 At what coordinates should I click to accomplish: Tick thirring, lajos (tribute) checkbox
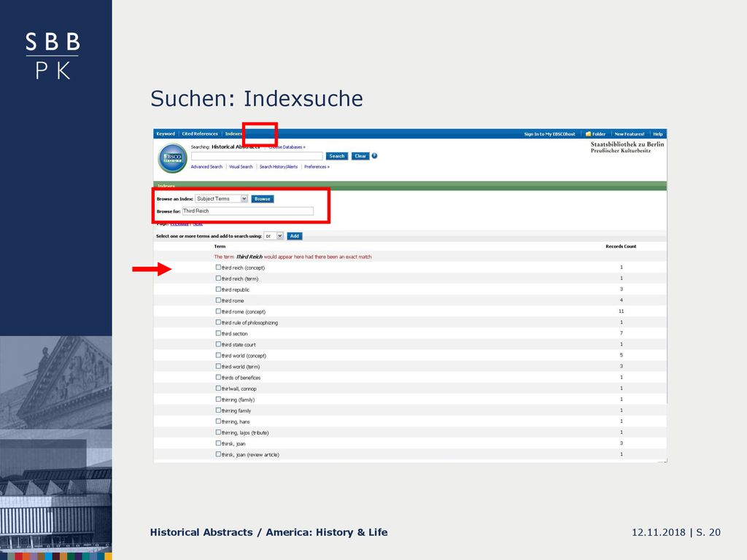pos(218,432)
